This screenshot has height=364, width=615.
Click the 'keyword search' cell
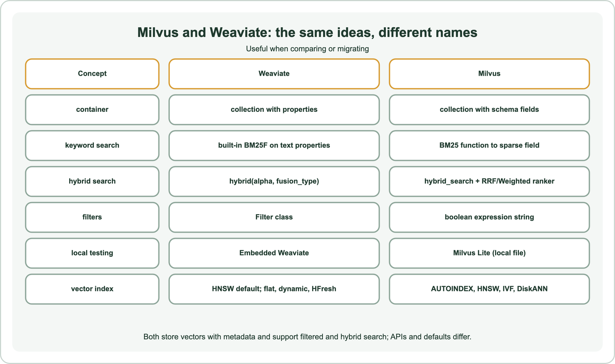(92, 145)
